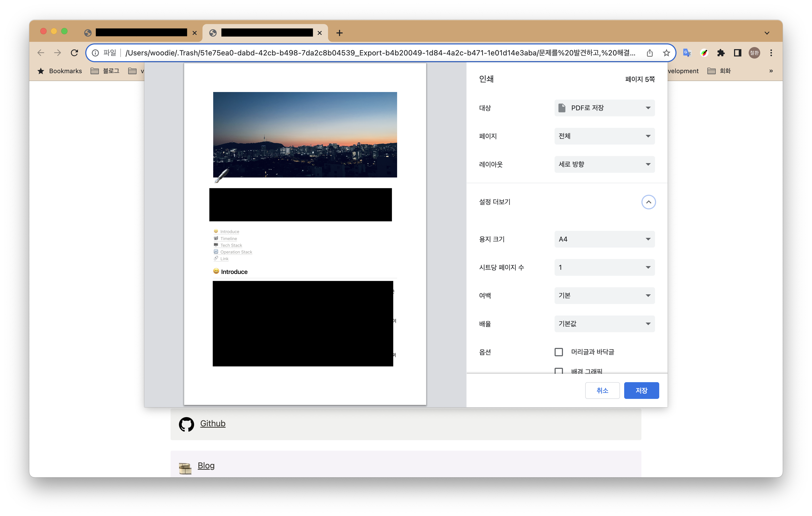Open the Extensions puzzle piece icon
Image resolution: width=812 pixels, height=516 pixels.
tap(721, 53)
